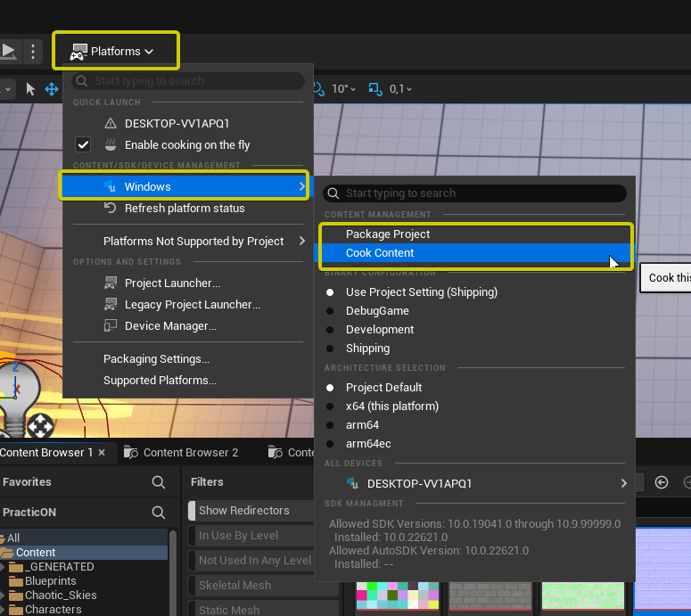
Task: Toggle Enable cooking on the fly checkbox
Action: click(x=83, y=145)
